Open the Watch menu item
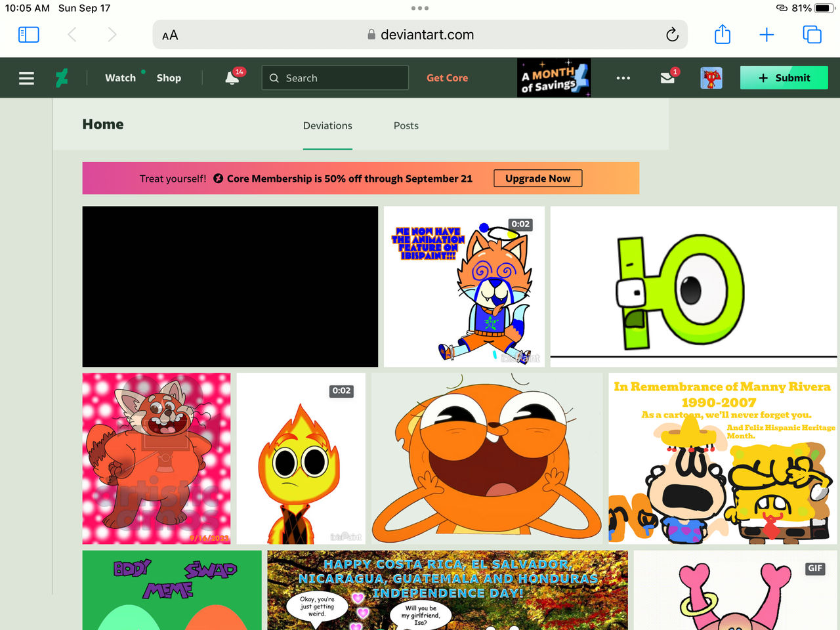The height and width of the screenshot is (630, 840). [x=120, y=78]
